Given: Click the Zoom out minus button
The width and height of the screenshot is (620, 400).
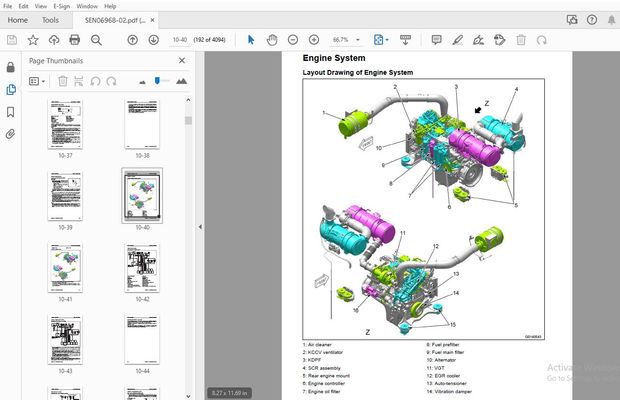Looking at the screenshot, I should pyautogui.click(x=292, y=39).
